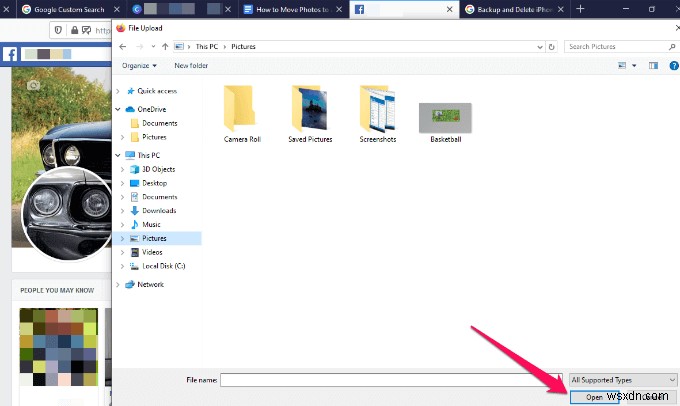Collapse the This PC node
Viewport: 680px width, 406px height.
(x=118, y=155)
